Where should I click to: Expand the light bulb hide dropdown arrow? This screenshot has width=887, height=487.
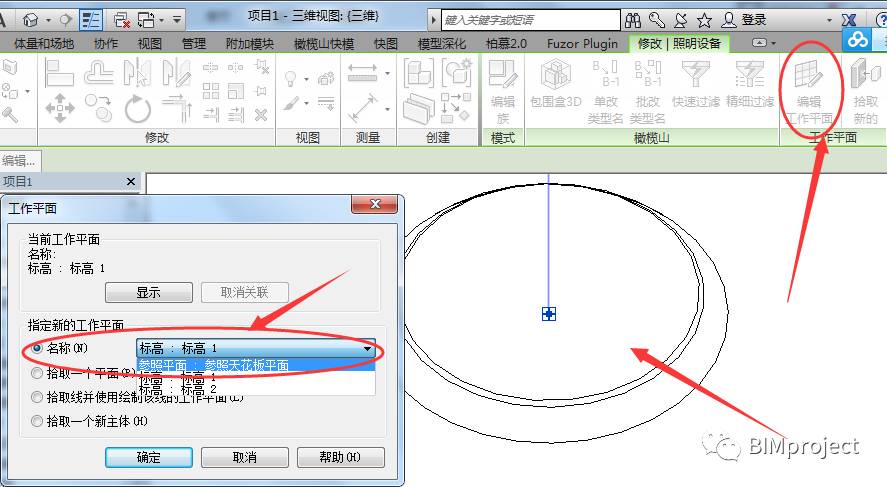click(306, 79)
